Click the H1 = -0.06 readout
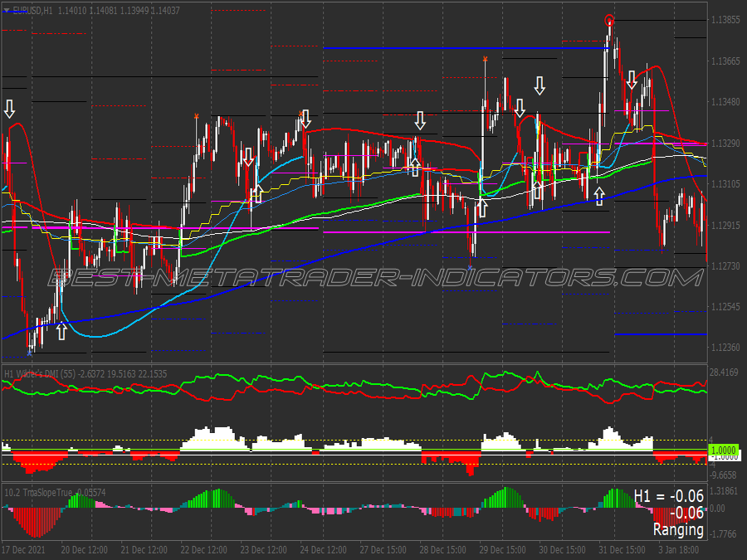 (x=668, y=497)
